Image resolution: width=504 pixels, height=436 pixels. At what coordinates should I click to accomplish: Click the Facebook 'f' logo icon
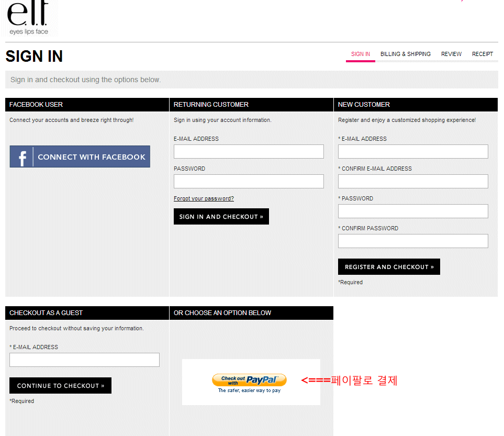pyautogui.click(x=22, y=157)
